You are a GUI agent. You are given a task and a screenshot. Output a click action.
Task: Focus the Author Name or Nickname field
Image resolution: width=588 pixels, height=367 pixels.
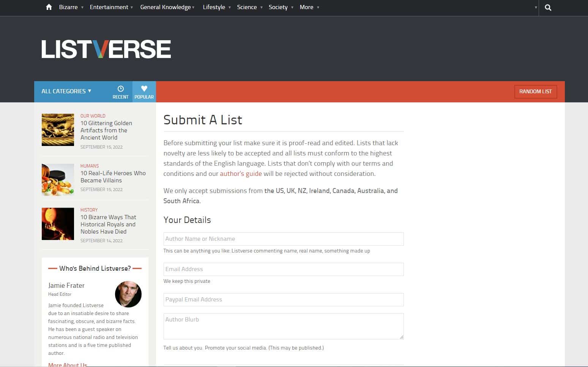284,239
